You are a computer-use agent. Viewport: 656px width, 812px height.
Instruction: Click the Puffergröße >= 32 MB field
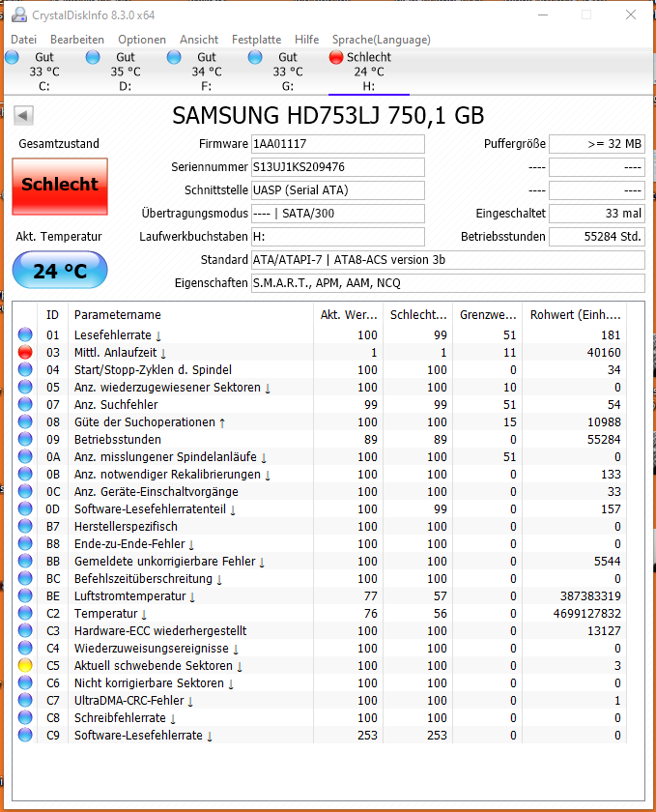click(597, 144)
